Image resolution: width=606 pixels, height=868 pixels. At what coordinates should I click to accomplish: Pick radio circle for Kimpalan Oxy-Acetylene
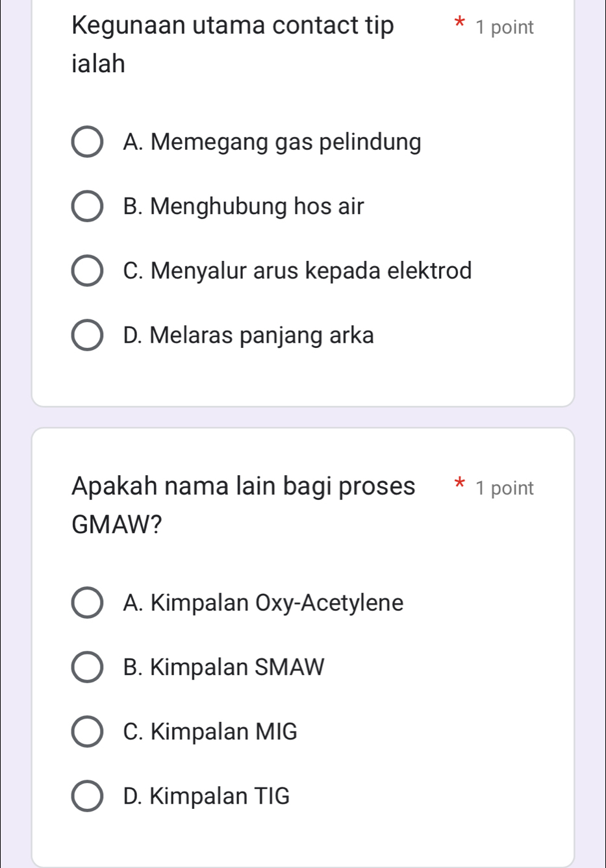coord(86,603)
